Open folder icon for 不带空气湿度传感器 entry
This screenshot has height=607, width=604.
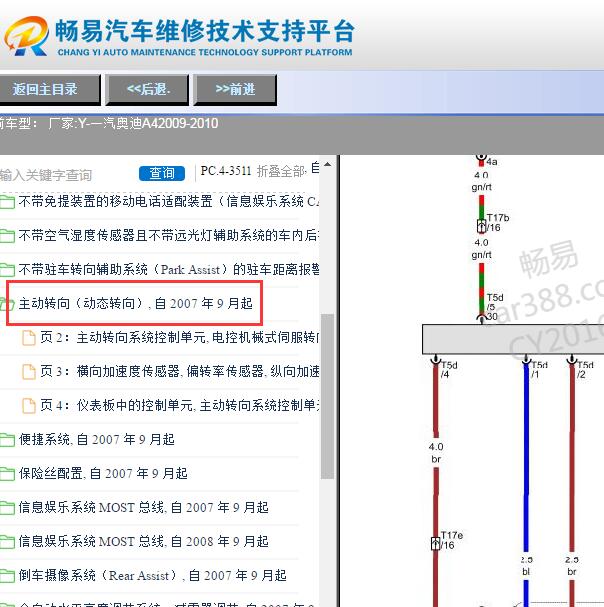7,235
